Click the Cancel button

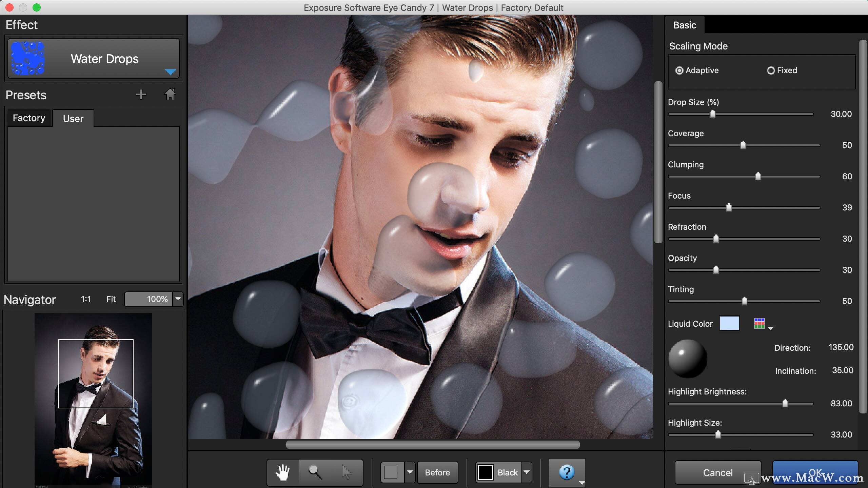pos(717,472)
